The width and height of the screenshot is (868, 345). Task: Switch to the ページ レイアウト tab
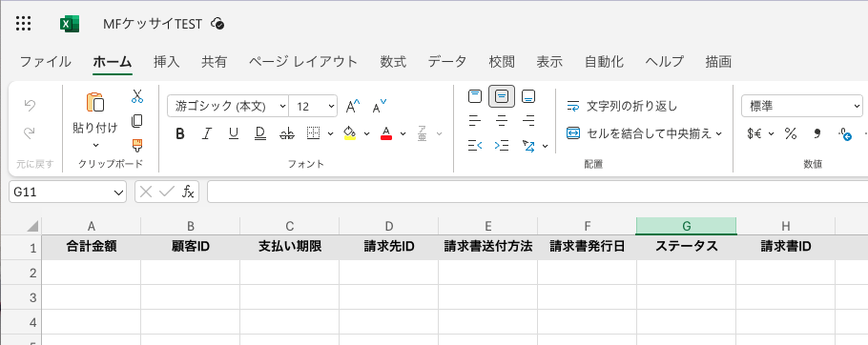click(303, 61)
